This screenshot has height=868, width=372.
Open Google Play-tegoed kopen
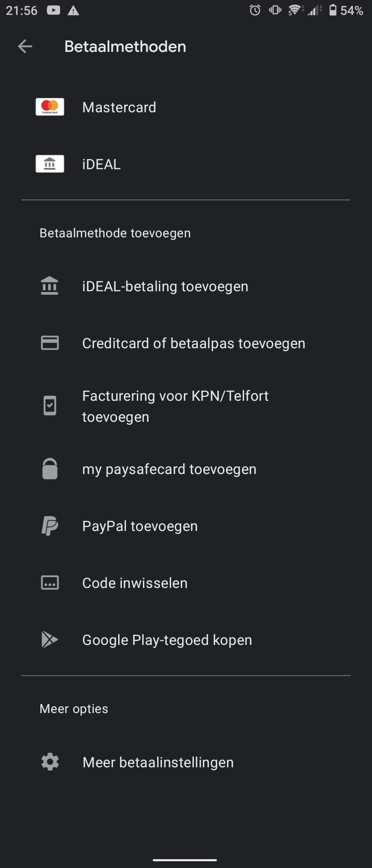click(x=186, y=640)
